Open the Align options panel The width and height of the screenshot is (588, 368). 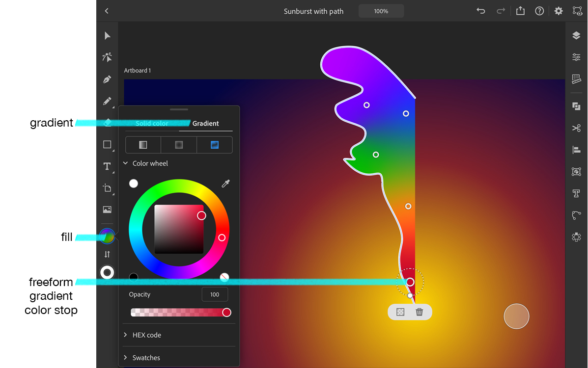pos(576,150)
